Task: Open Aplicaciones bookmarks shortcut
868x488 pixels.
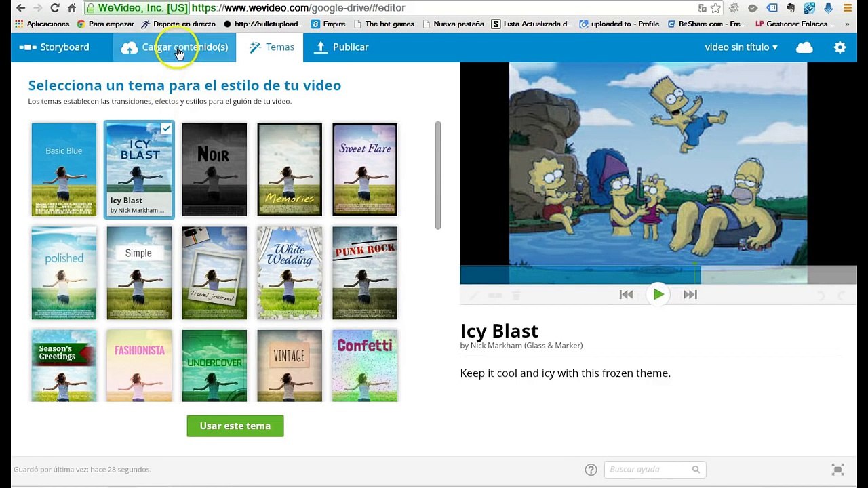Action: coord(42,24)
